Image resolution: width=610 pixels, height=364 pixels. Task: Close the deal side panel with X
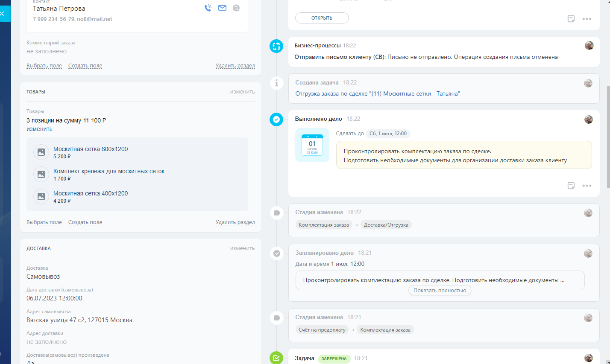tap(2, 14)
